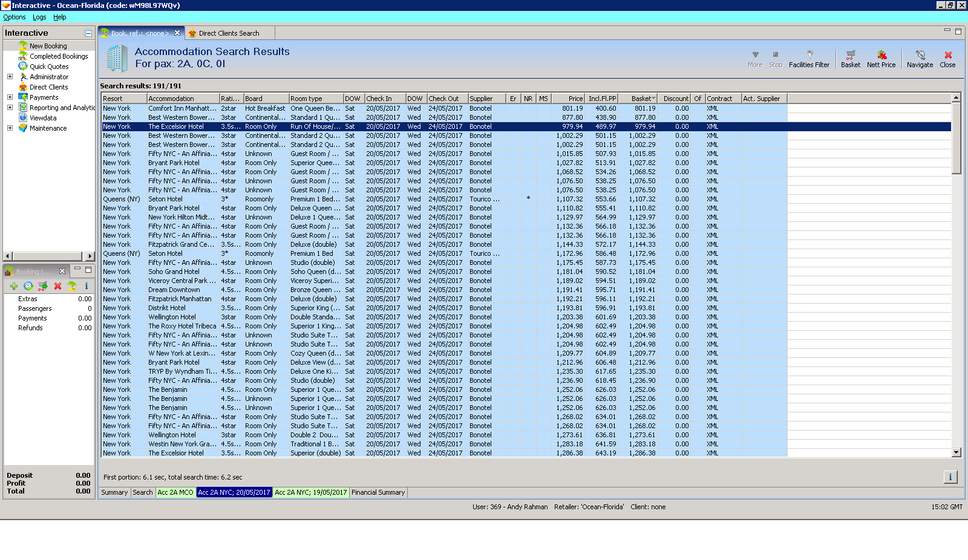
Task: Expand the Administrator tree node
Action: pyautogui.click(x=10, y=77)
